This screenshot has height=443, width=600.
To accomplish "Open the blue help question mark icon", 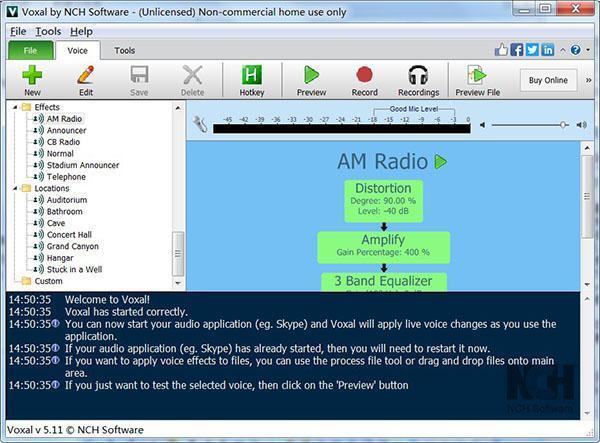I will (576, 50).
